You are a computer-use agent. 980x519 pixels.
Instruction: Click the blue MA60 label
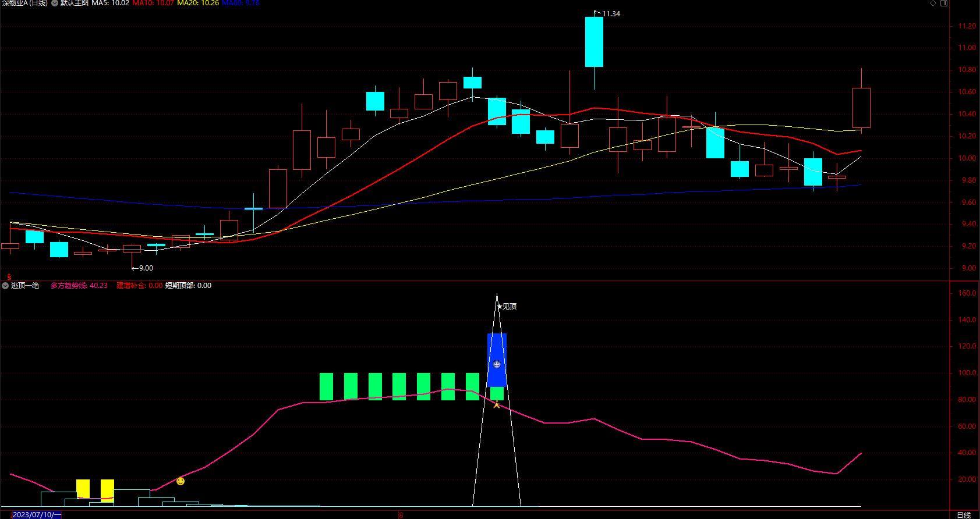pos(241,3)
